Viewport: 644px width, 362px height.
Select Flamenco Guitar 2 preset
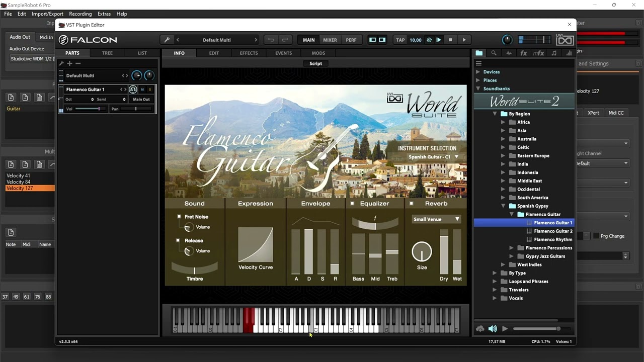553,231
